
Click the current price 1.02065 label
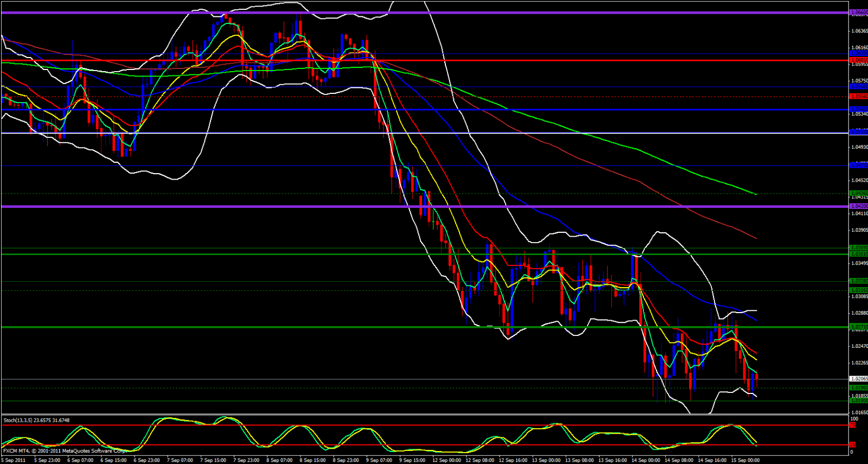tap(858, 379)
